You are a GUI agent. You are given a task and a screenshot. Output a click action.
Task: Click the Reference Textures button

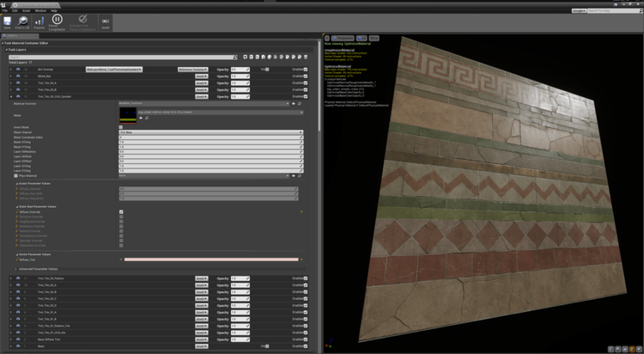[x=191, y=68]
